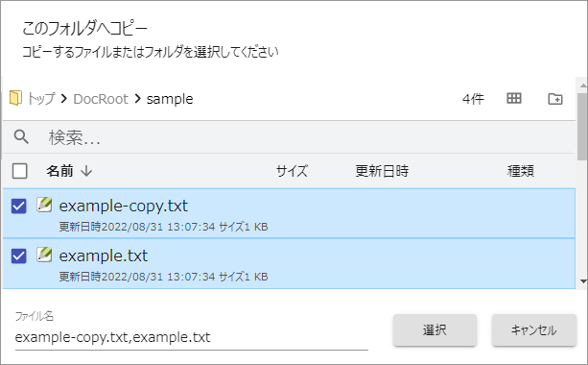Click the ファイル名 input field
Image resolution: width=588 pixels, height=365 pixels.
(x=191, y=337)
